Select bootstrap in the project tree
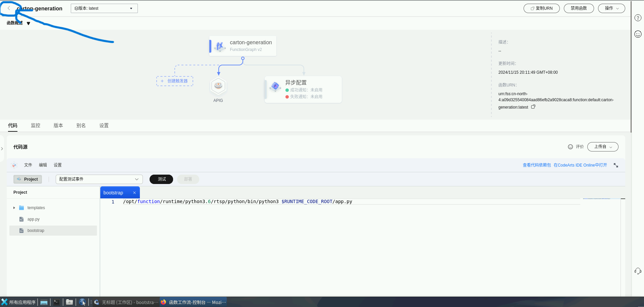Image resolution: width=644 pixels, height=307 pixels. pos(53,231)
